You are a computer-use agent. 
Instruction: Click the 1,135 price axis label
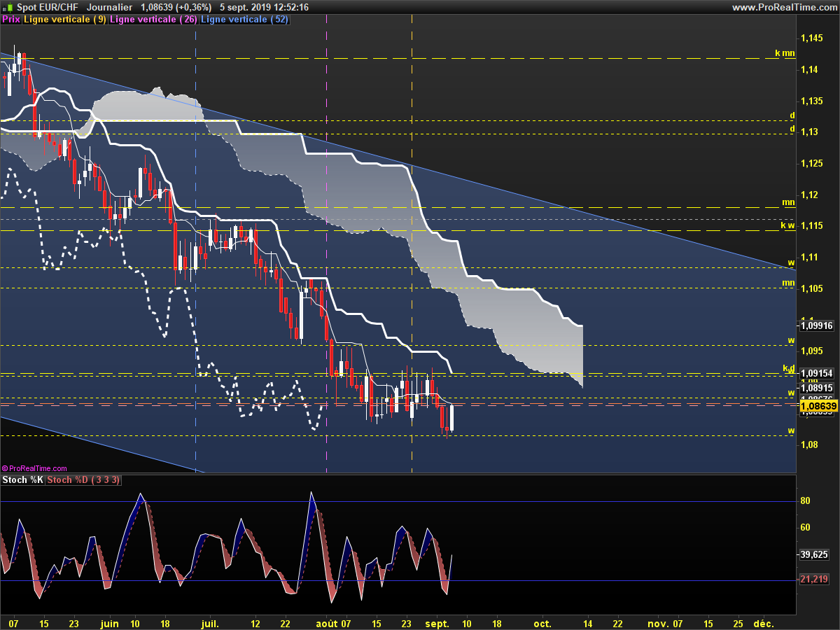coord(811,101)
